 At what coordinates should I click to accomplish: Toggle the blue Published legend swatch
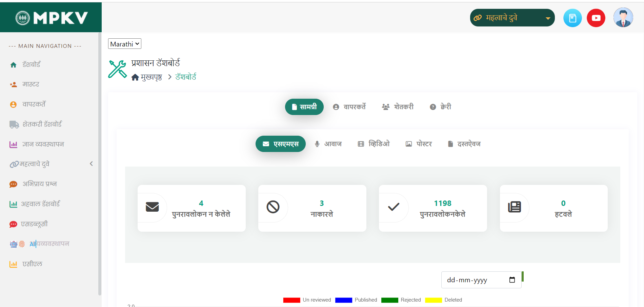coord(343,300)
